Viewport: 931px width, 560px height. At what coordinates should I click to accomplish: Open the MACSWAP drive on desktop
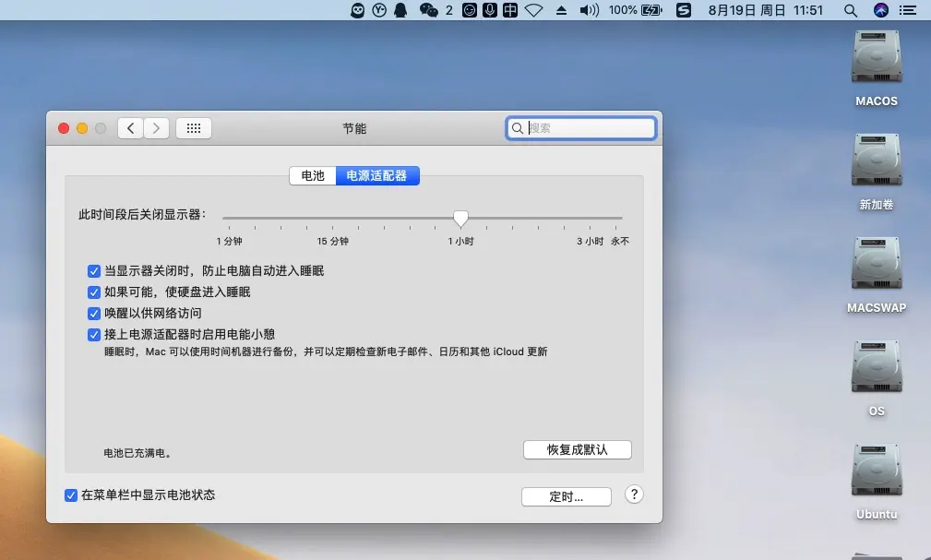point(877,268)
